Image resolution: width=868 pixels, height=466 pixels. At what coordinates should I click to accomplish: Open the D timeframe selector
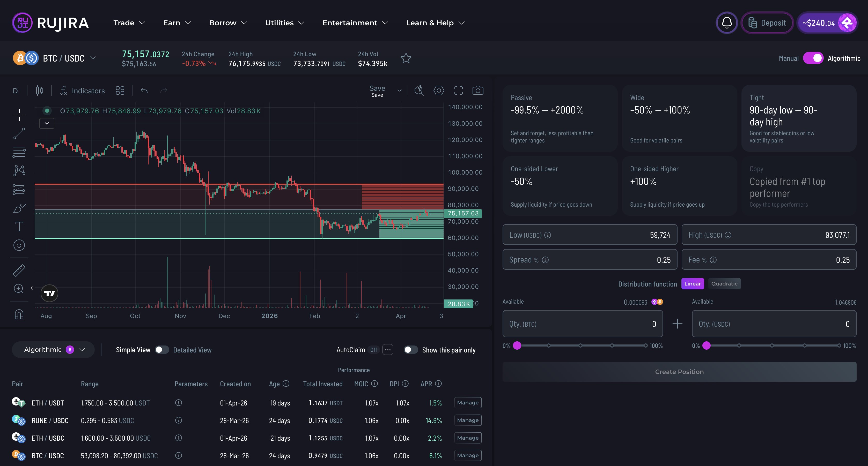click(x=15, y=91)
